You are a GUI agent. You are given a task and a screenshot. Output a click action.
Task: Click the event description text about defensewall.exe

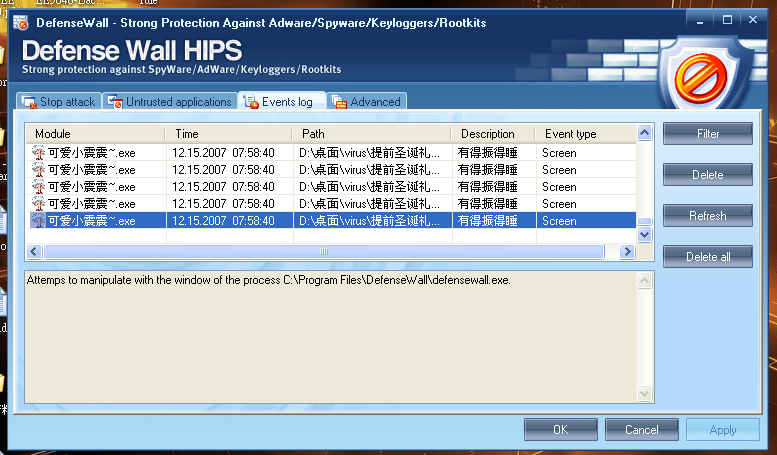(269, 280)
